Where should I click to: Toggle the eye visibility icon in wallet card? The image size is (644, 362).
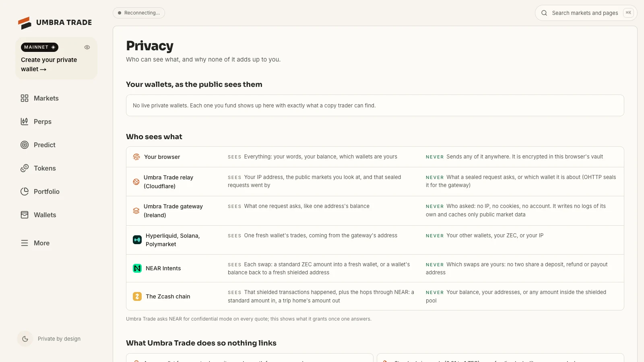click(x=87, y=47)
